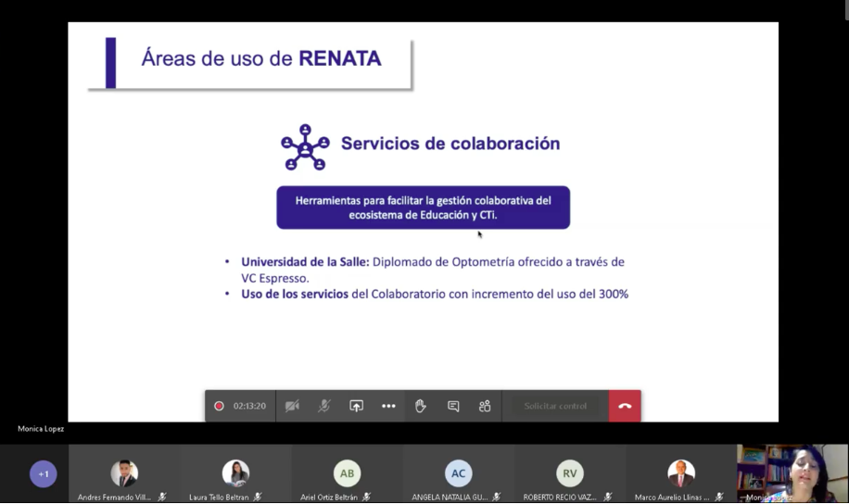Click muted mic icon beside Andres Fernando
Image resolution: width=849 pixels, height=504 pixels.
tap(162, 497)
